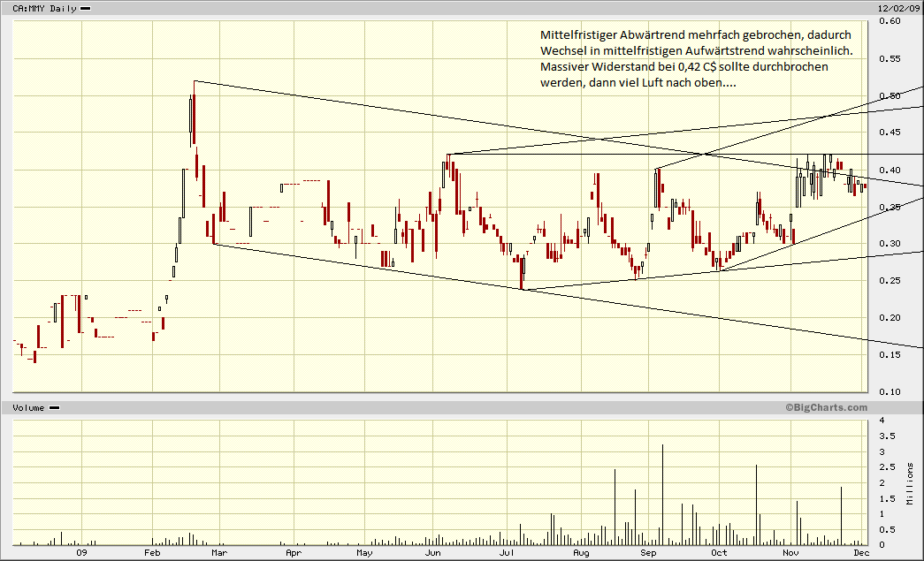Viewport: 924px width, 561px height.
Task: Click the 09 year label on time axis
Action: tap(81, 553)
